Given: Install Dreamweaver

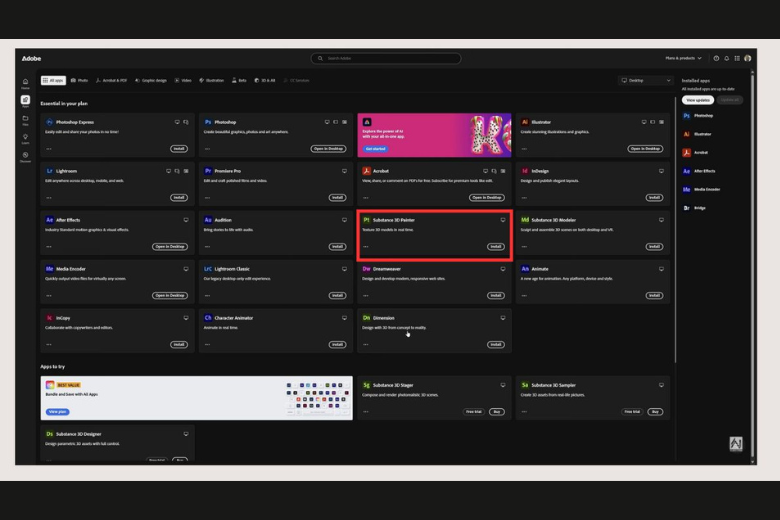Looking at the screenshot, I should coord(496,296).
